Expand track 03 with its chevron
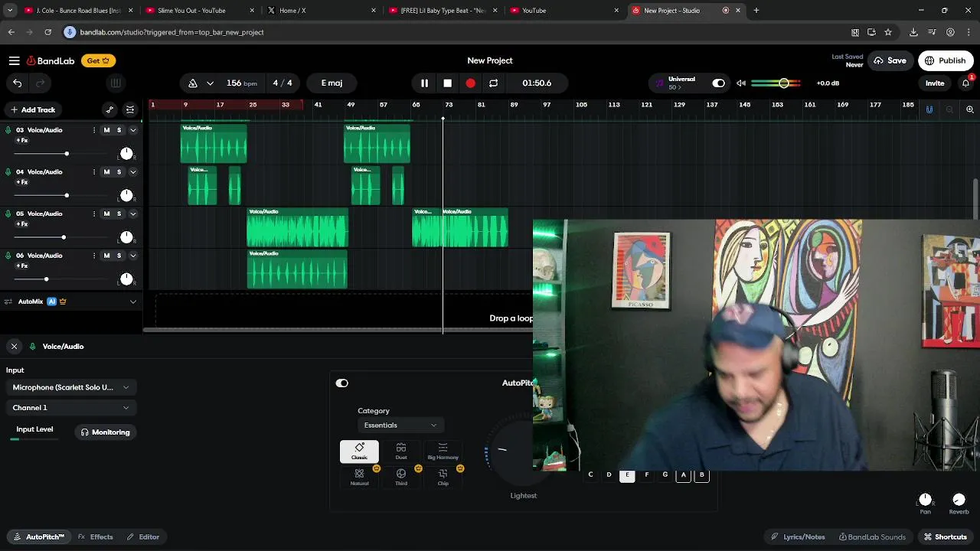The width and height of the screenshot is (980, 551). click(132, 130)
